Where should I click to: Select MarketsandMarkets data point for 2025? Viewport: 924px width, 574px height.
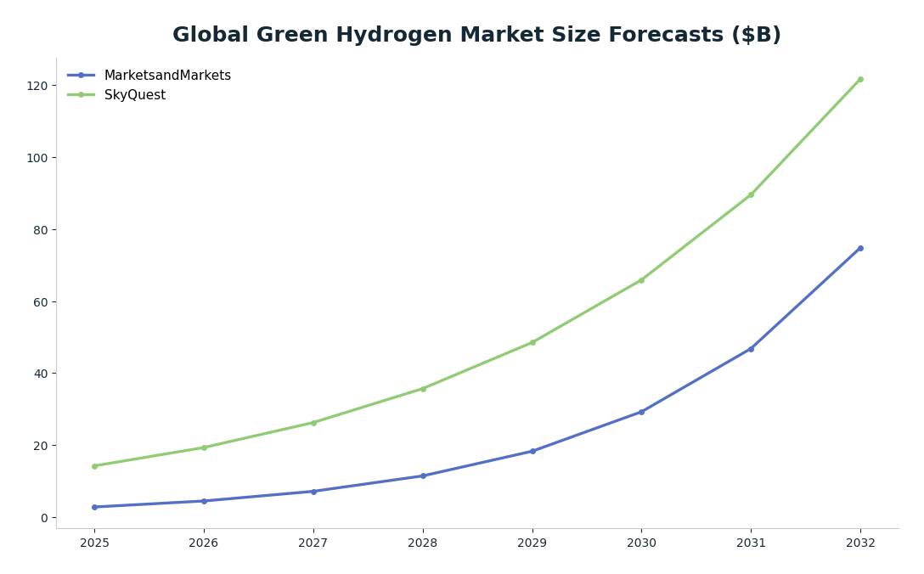pos(95,508)
